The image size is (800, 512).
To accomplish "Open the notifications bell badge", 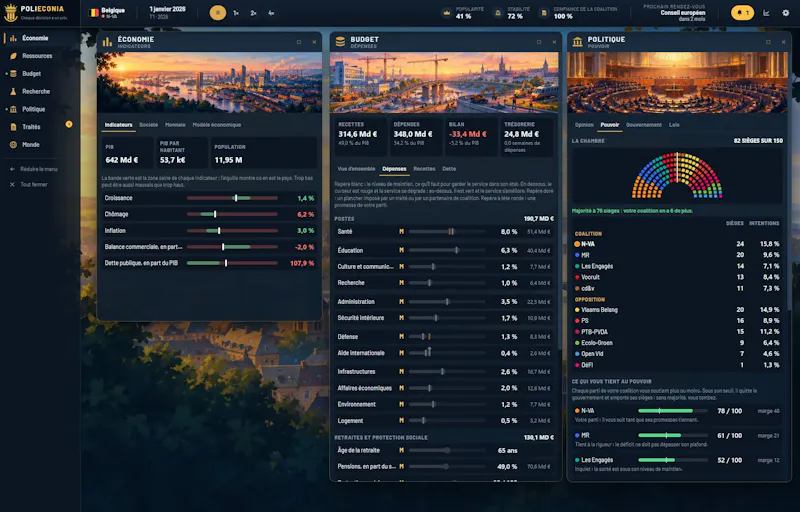I will coord(742,13).
